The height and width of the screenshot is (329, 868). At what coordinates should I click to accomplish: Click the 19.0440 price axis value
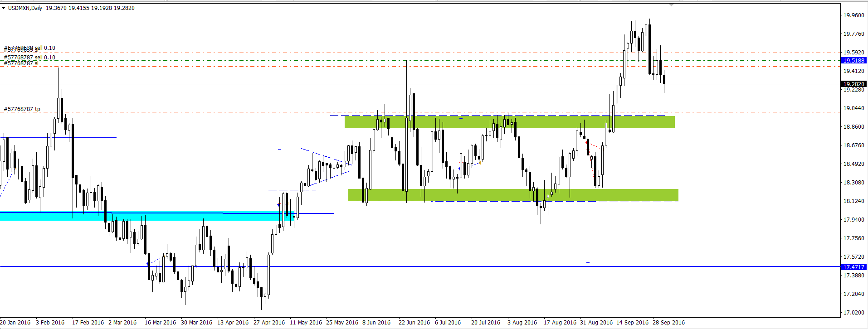point(853,108)
